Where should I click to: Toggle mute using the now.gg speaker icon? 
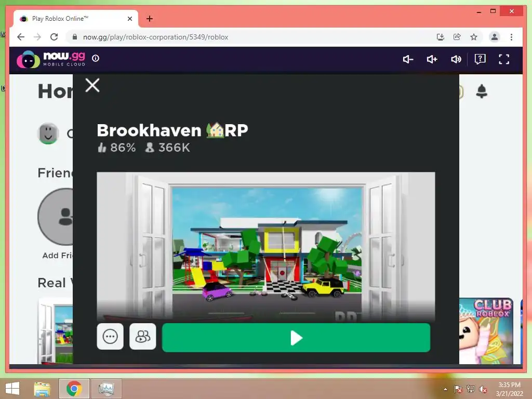[x=456, y=59]
